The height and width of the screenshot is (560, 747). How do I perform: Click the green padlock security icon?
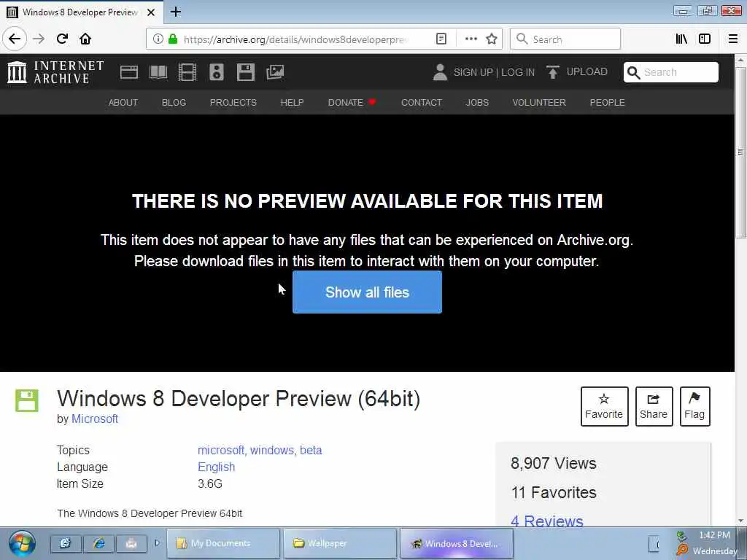tap(173, 39)
